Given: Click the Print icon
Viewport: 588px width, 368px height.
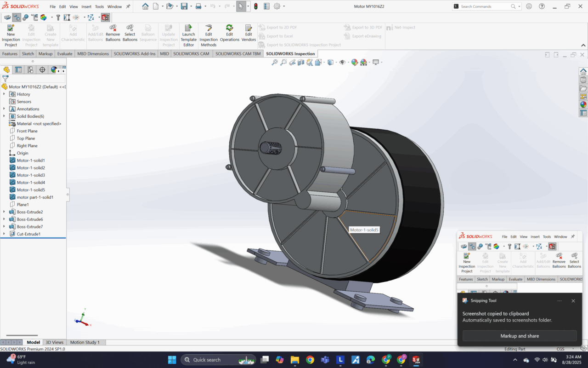Looking at the screenshot, I should [198, 6].
